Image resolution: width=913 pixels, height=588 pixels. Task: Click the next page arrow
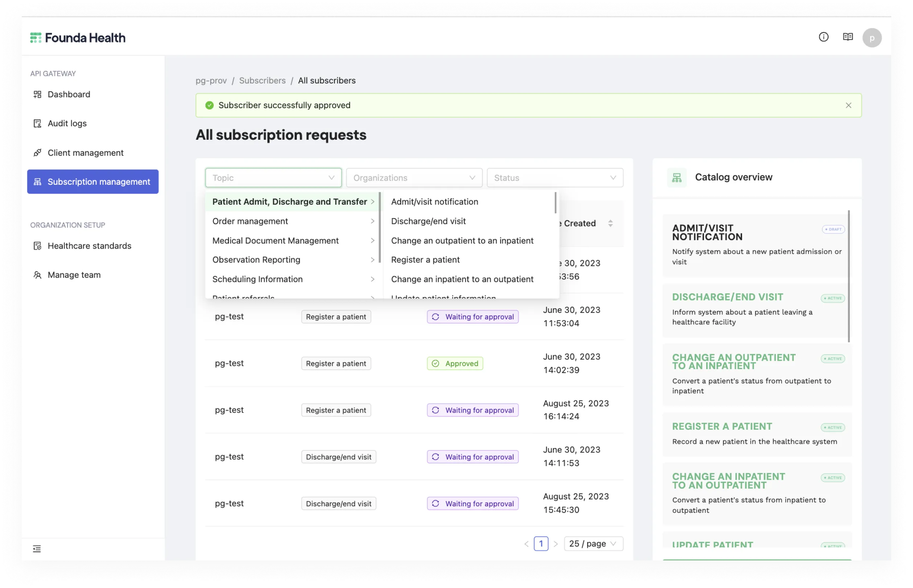[x=556, y=544]
